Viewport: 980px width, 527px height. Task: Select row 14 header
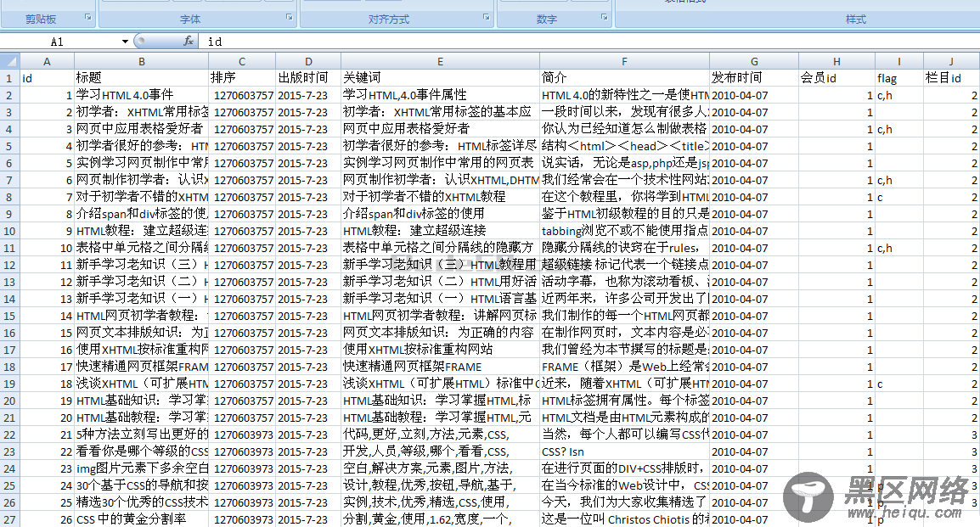coord(10,299)
